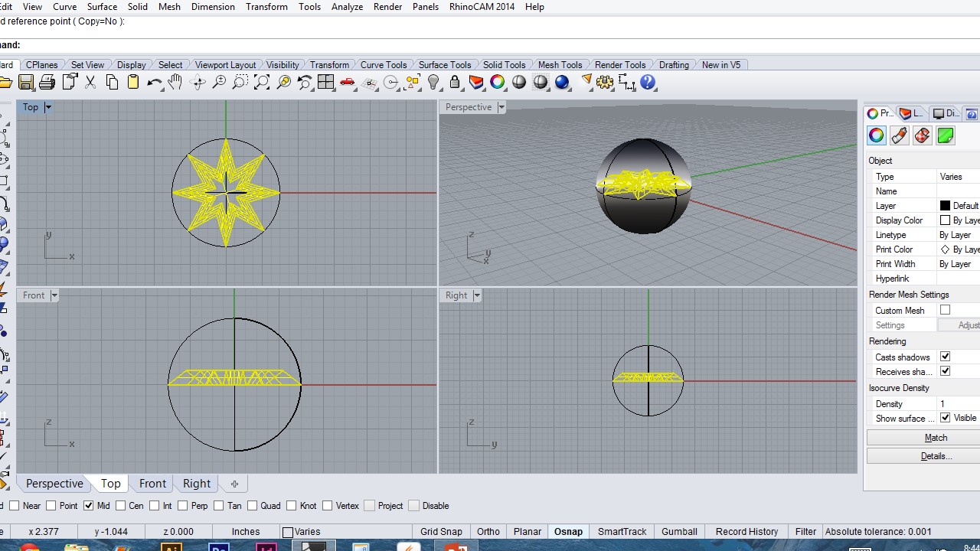Click the Undo arrow icon
The width and height of the screenshot is (980, 551).
tap(155, 82)
